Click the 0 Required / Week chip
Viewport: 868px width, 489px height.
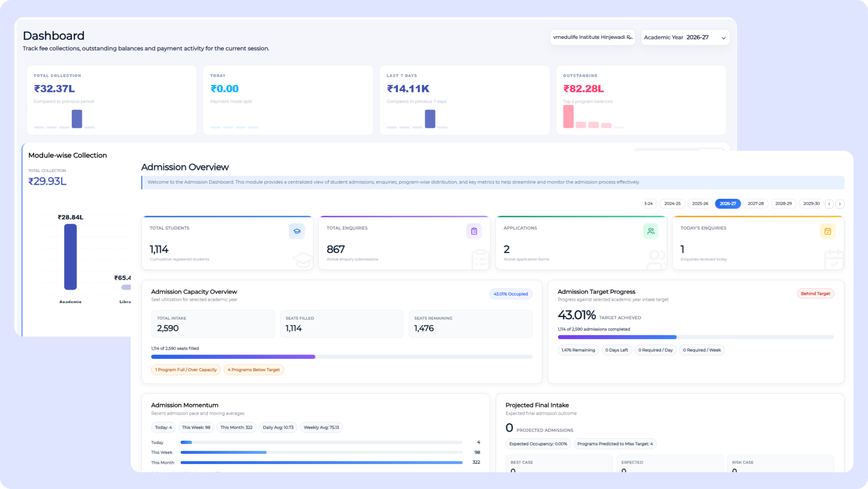click(702, 350)
